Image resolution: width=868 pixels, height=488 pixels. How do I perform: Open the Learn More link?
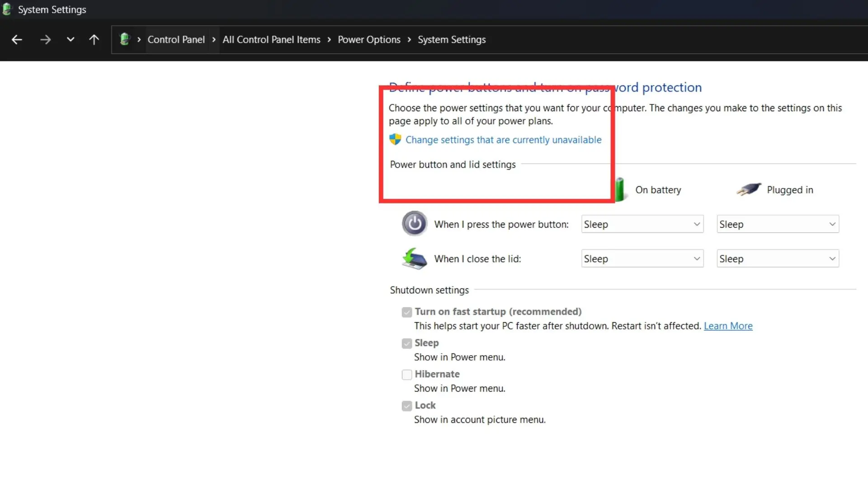pos(728,326)
